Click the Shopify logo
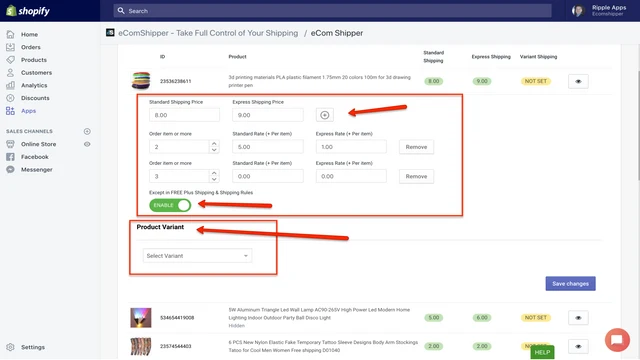 [x=28, y=11]
